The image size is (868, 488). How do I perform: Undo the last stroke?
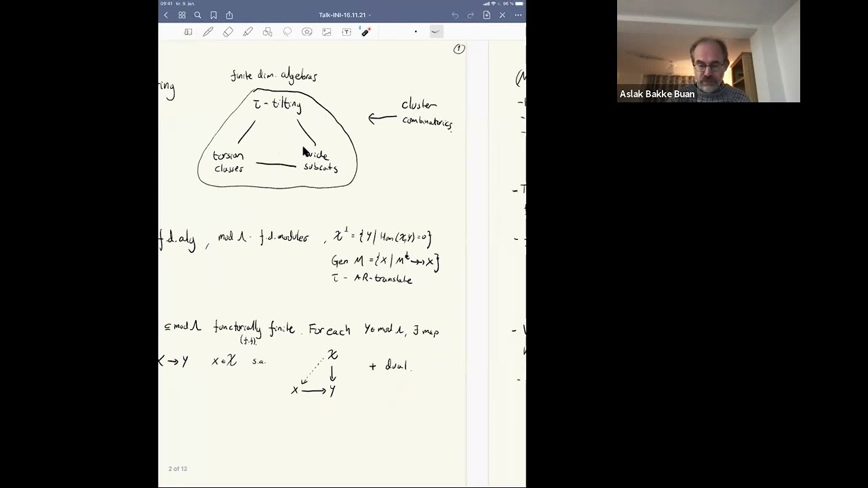click(455, 15)
